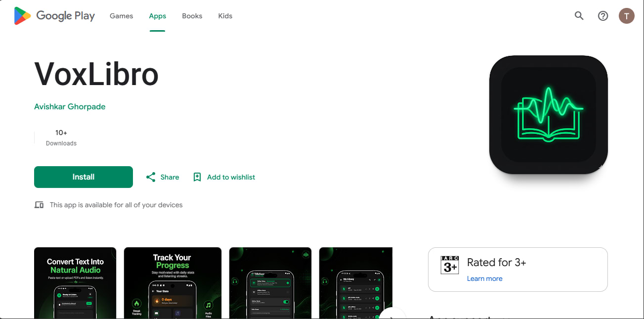Open the Books tab
The height and width of the screenshot is (319, 644).
[192, 16]
